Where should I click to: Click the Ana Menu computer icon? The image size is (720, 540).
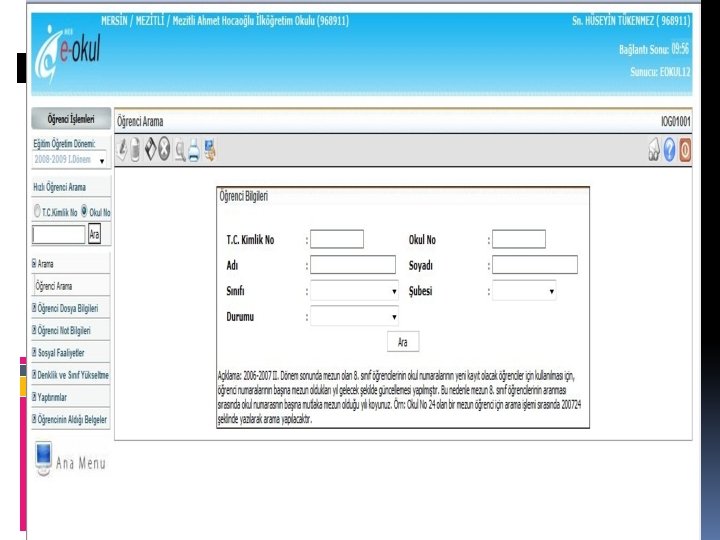44,458
